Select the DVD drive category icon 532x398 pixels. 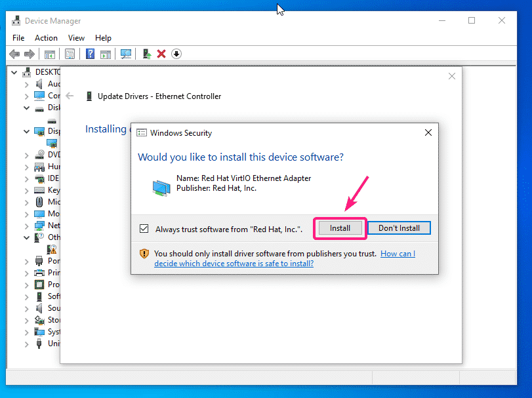point(39,155)
